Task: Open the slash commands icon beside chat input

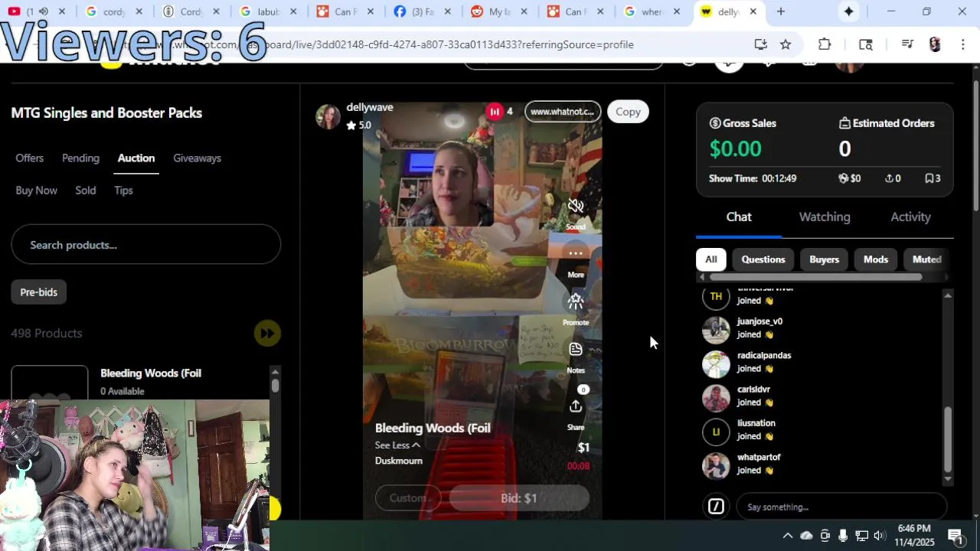Action: tap(716, 507)
